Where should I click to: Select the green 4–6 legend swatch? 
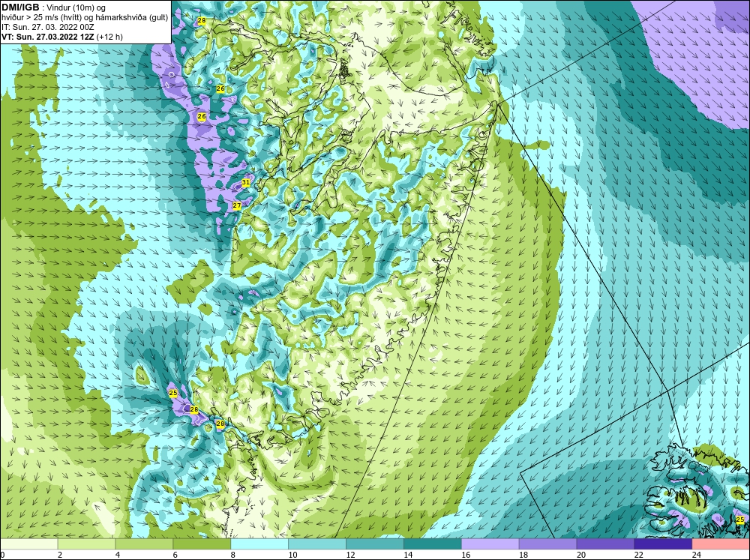pyautogui.click(x=144, y=544)
